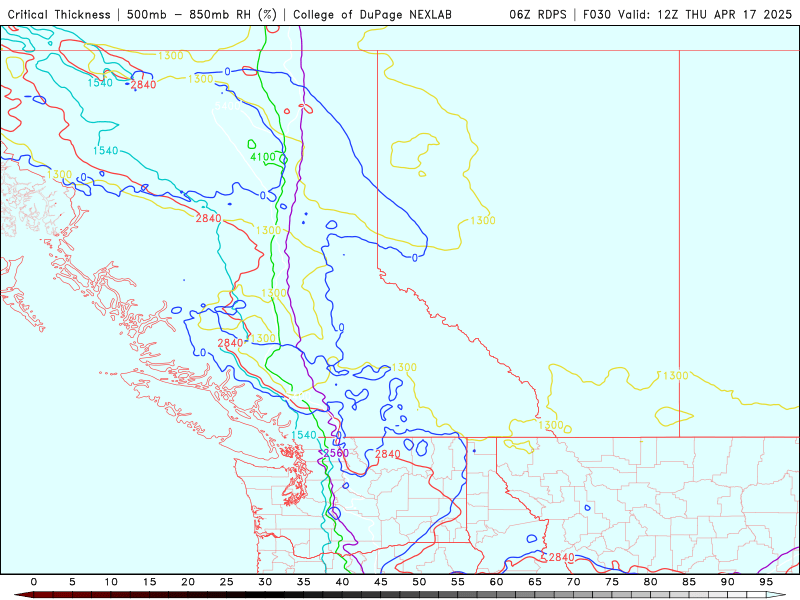Click the '70' tick on the color scale
Image resolution: width=800 pixels, height=600 pixels.
point(573,582)
